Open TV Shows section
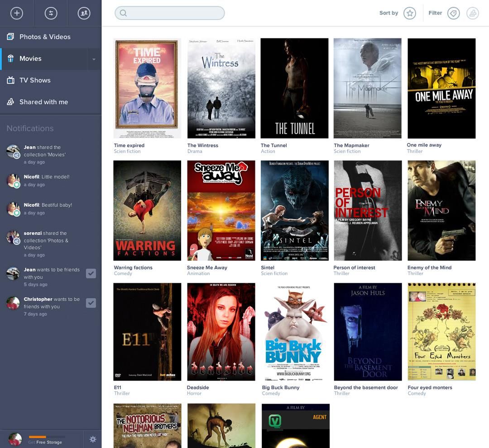The width and height of the screenshot is (489, 448). pos(51,81)
